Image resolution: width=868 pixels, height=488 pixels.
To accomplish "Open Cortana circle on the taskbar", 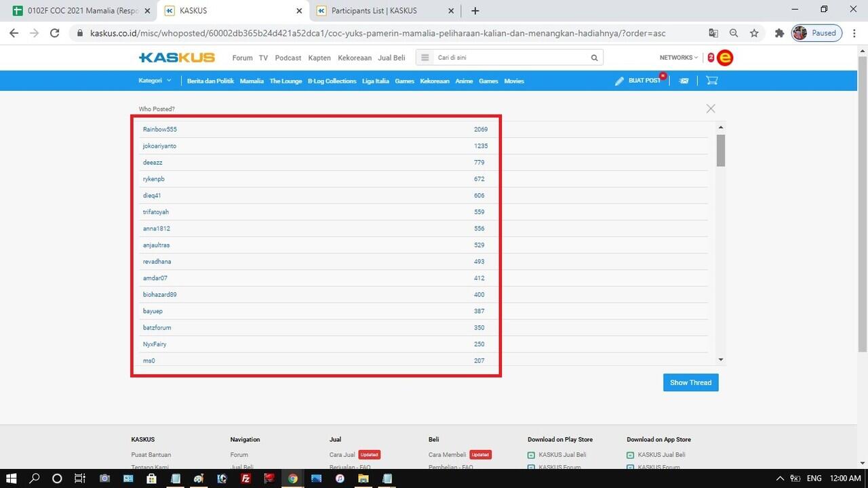I will click(x=57, y=479).
